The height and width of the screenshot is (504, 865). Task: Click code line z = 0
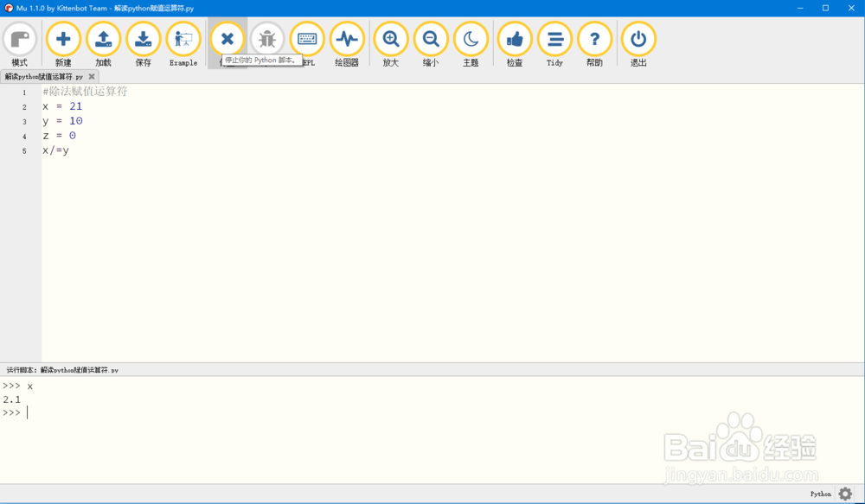click(59, 136)
